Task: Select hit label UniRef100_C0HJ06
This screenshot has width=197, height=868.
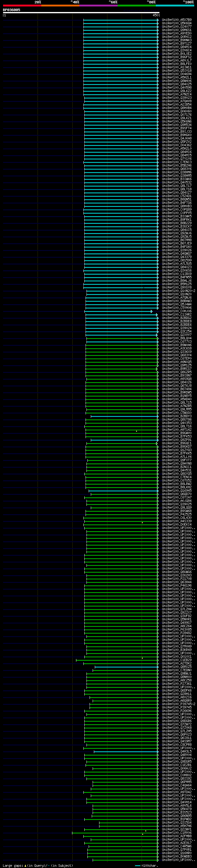Action: click(177, 311)
